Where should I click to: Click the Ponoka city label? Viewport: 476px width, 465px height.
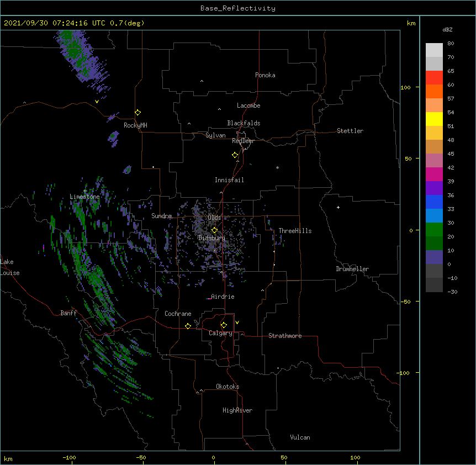coord(265,75)
